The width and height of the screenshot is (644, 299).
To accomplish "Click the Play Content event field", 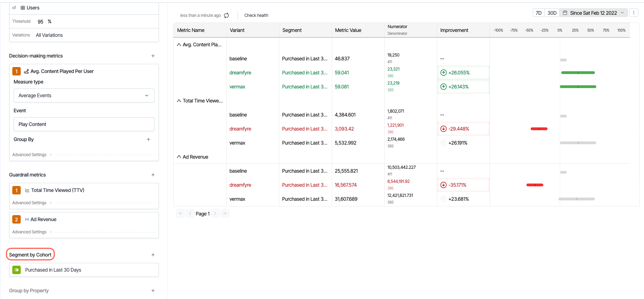I will pyautogui.click(x=84, y=124).
